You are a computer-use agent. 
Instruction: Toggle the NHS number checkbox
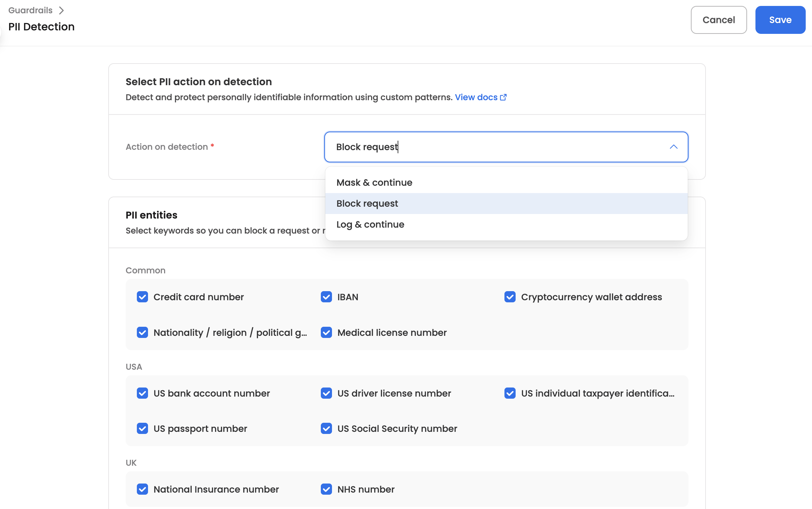(x=326, y=489)
